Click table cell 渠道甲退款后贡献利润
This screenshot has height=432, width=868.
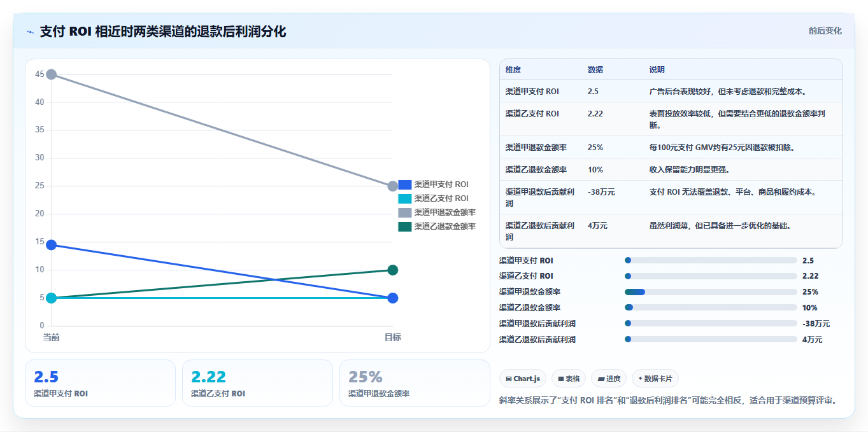[x=540, y=197]
